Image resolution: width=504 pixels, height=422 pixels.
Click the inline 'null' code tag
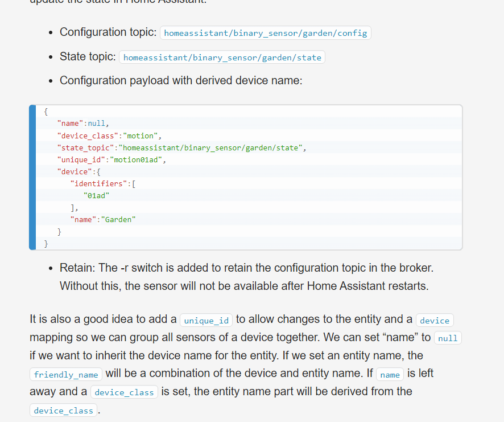(448, 338)
